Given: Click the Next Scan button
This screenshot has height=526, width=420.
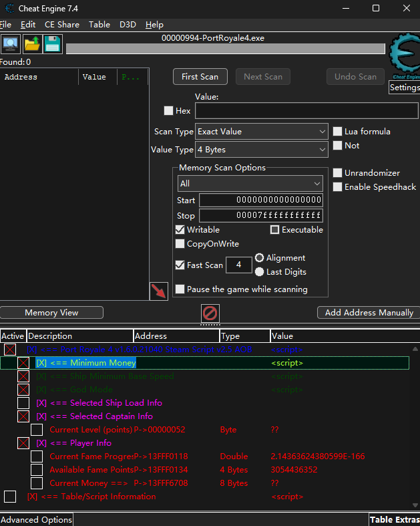Looking at the screenshot, I should (263, 77).
